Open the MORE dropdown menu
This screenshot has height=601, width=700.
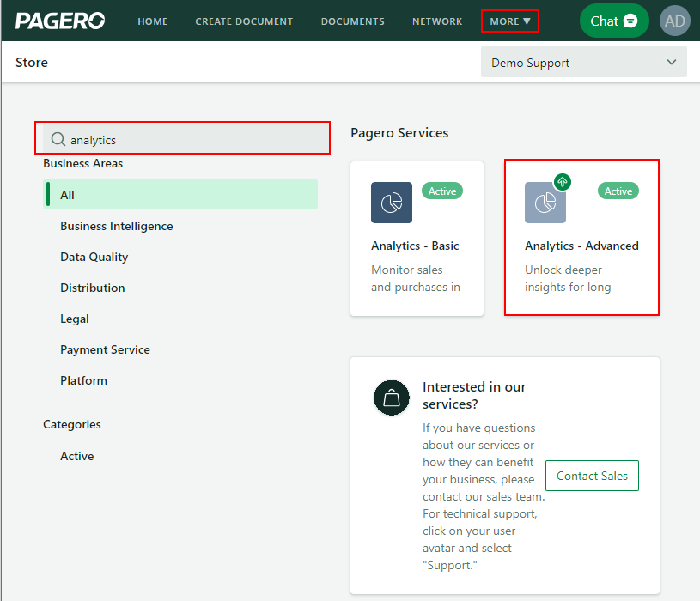pyautogui.click(x=510, y=21)
